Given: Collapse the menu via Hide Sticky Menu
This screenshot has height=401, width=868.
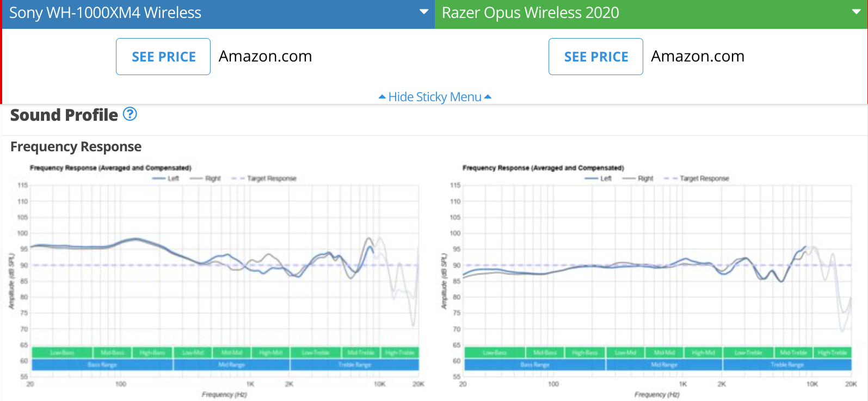Looking at the screenshot, I should (434, 96).
